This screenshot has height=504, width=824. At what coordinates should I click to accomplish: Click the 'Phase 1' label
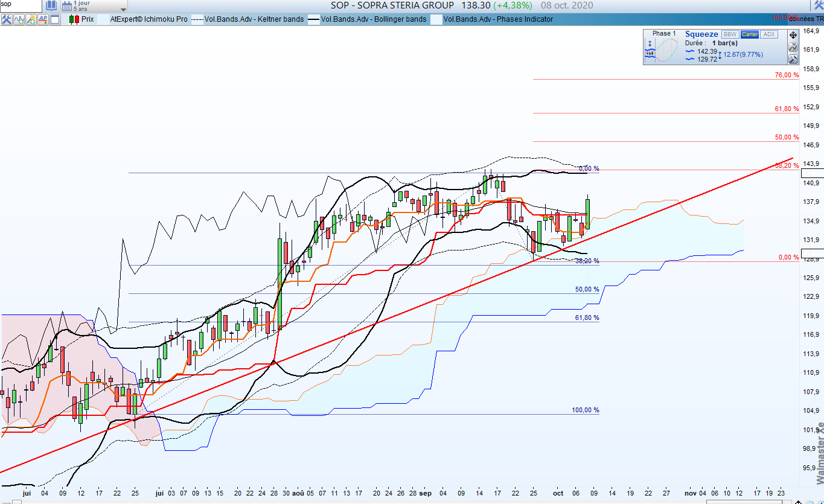(665, 34)
